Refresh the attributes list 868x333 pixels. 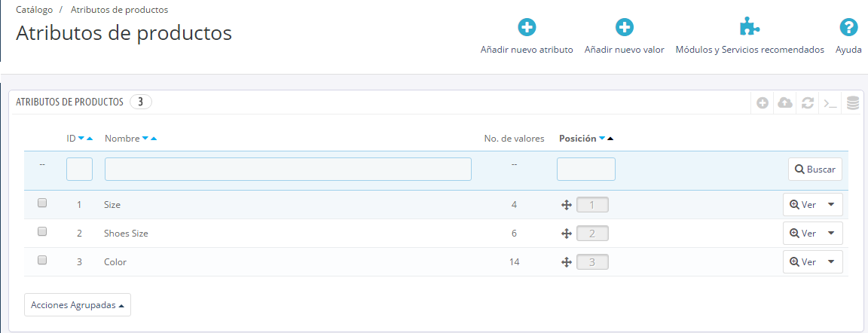pos(808,102)
